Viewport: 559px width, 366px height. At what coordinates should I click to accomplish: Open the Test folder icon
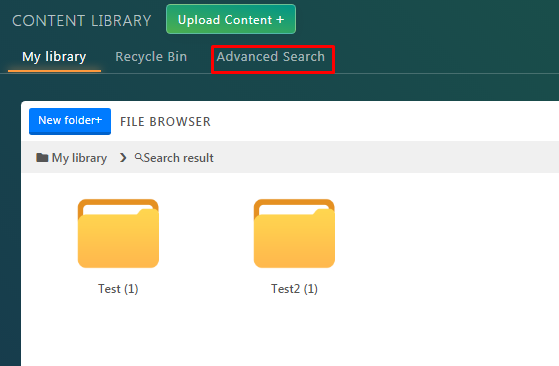coord(118,233)
